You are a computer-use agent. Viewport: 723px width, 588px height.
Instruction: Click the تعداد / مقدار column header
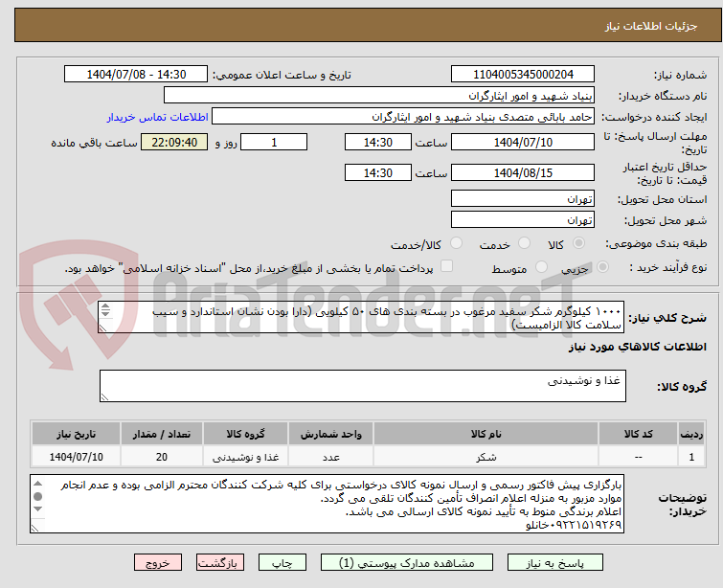coord(162,434)
